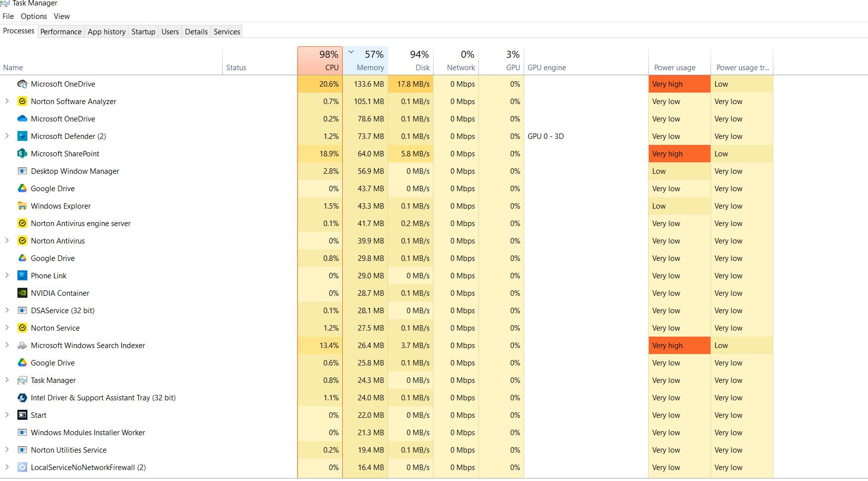Image resolution: width=868 pixels, height=481 pixels.
Task: Expand the DSAService (32 bit) group
Action: 7,310
